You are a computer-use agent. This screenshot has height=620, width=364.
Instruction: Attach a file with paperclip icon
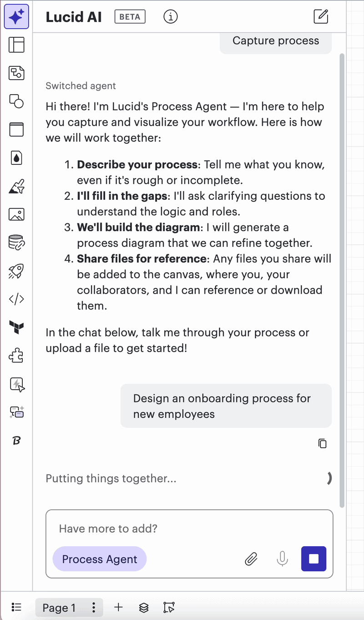click(251, 559)
